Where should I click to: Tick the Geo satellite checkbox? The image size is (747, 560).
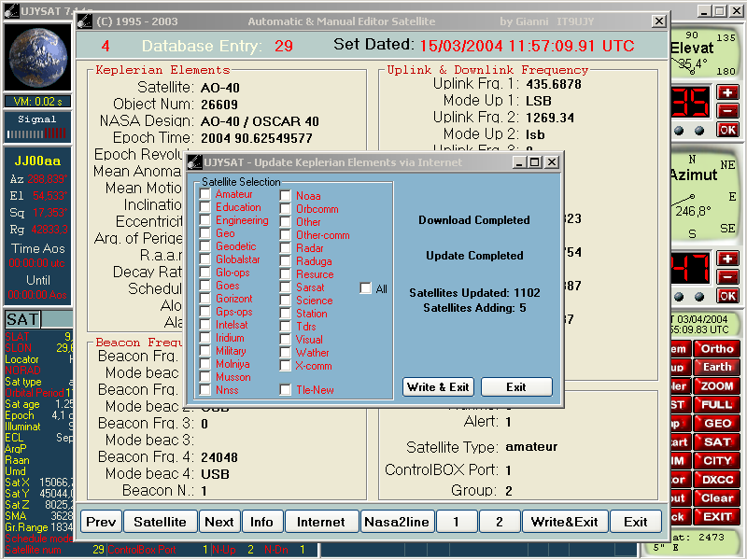205,233
